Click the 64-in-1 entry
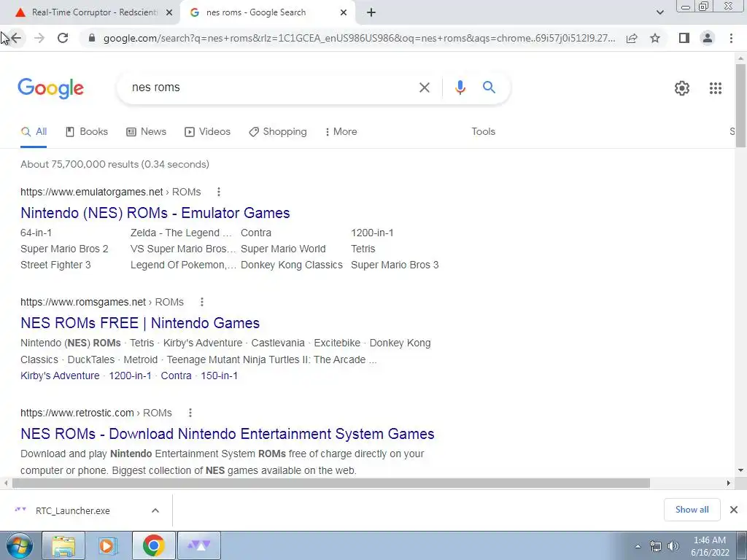 36,233
